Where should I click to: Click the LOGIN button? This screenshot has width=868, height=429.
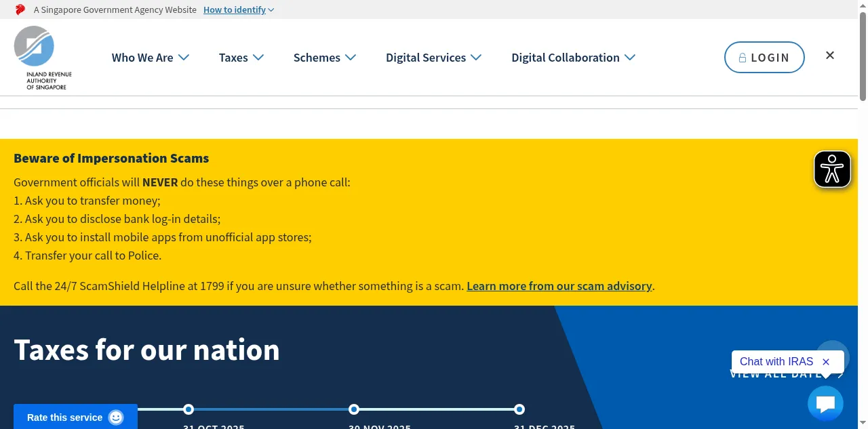(764, 58)
